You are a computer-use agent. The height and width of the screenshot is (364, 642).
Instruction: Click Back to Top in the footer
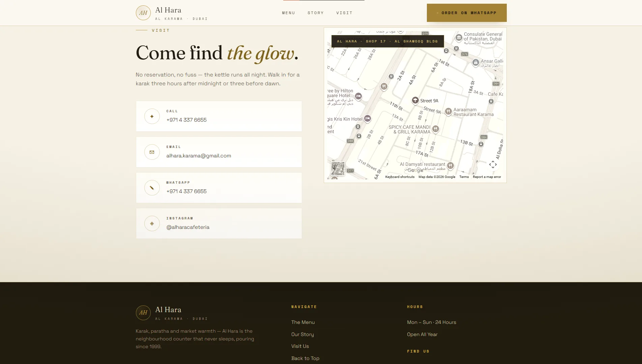pyautogui.click(x=305, y=358)
